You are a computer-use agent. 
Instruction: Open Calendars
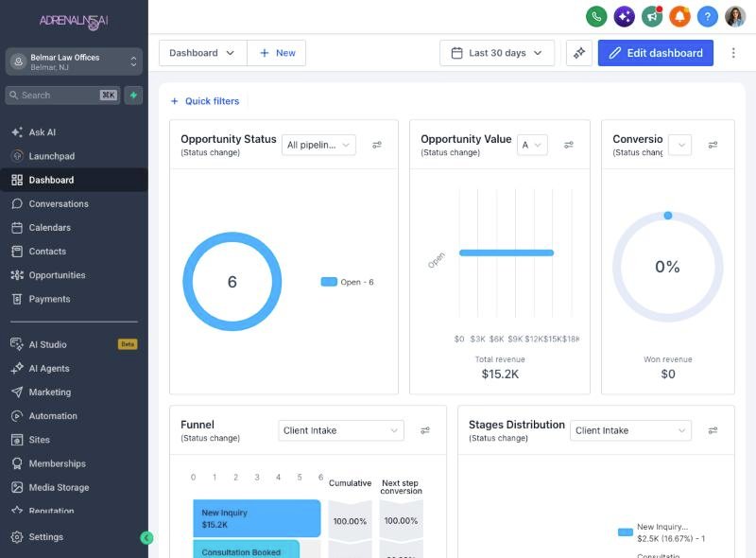point(74,227)
